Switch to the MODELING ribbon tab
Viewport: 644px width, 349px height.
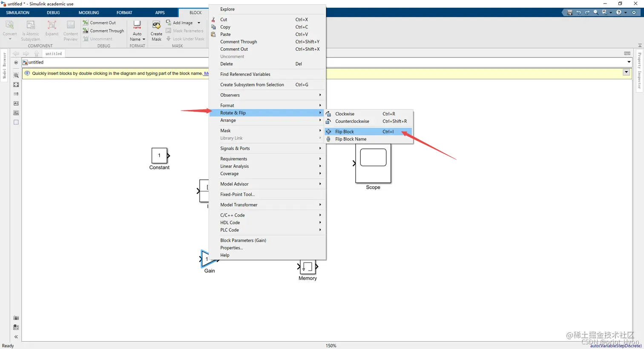tap(89, 13)
